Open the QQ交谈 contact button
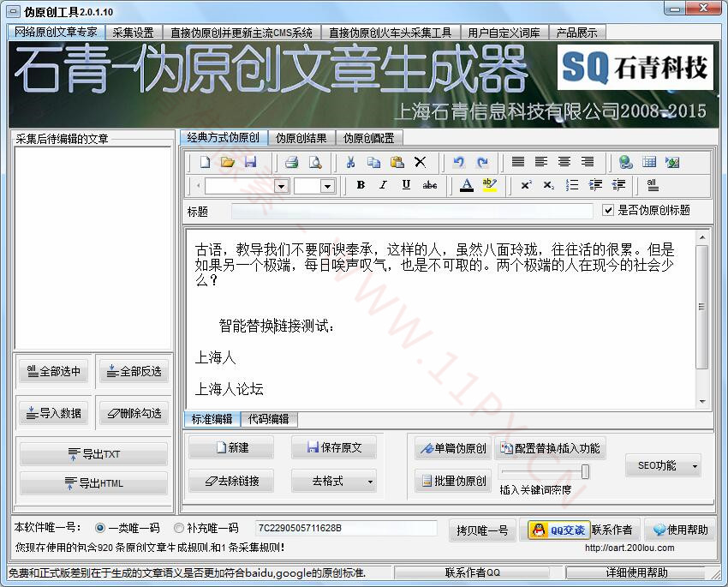The image size is (728, 587). point(559,530)
